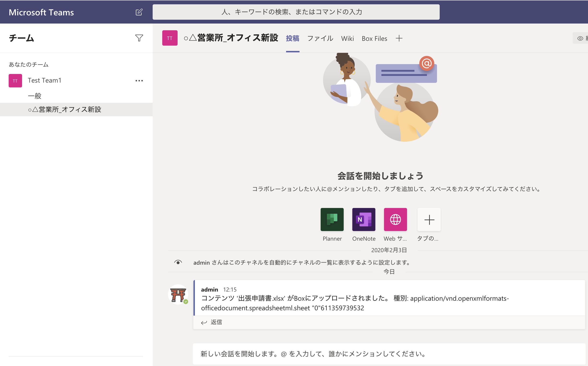Start a new chat with the compose icon

coord(139,12)
